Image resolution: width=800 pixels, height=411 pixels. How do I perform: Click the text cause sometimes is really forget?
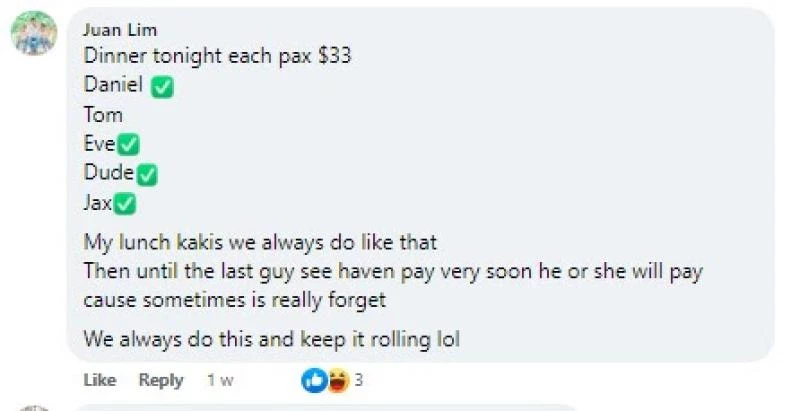click(235, 300)
